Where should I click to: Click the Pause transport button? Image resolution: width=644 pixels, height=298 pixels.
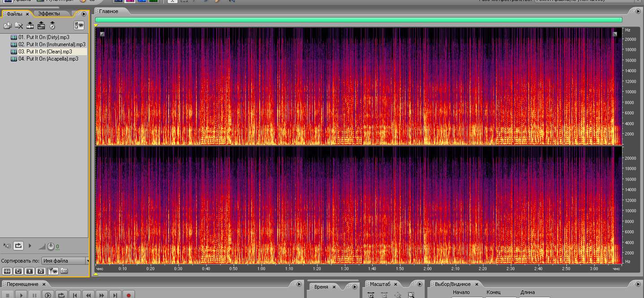(35, 295)
